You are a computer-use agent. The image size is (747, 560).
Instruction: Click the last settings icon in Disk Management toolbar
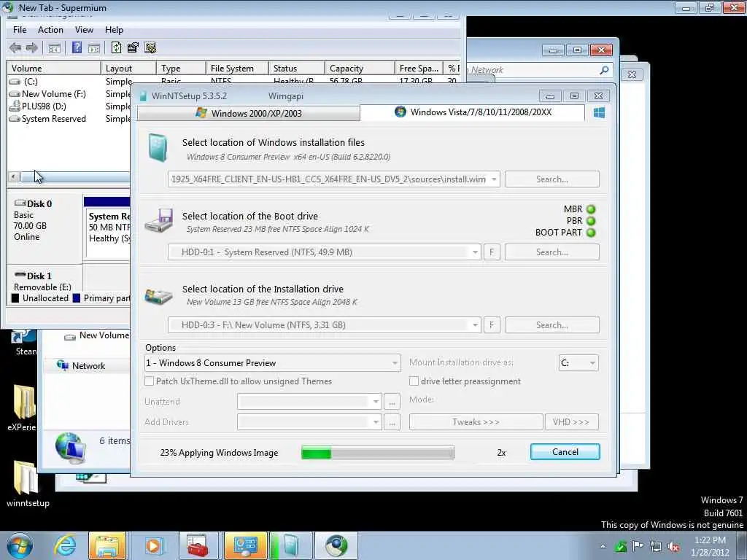click(x=150, y=47)
